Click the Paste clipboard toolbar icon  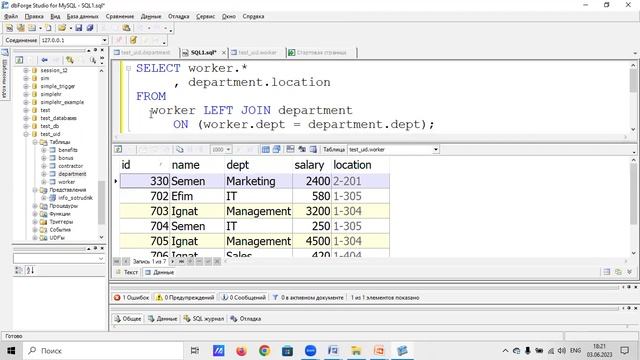coord(127,28)
